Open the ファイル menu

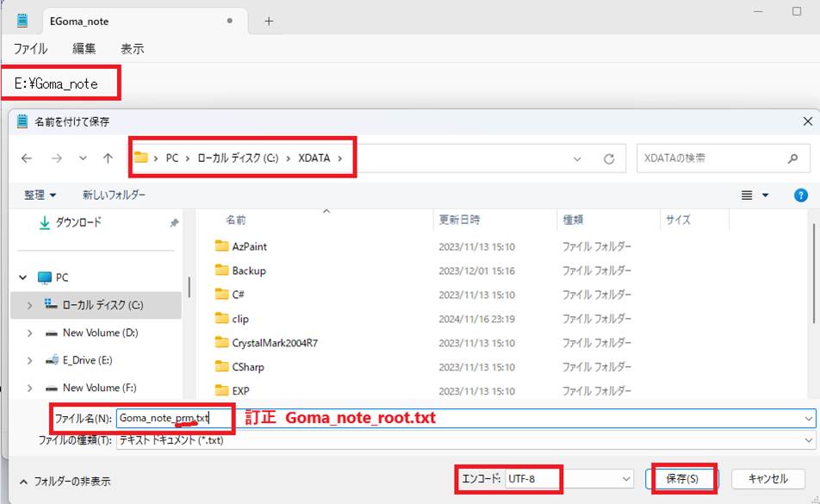coord(30,49)
